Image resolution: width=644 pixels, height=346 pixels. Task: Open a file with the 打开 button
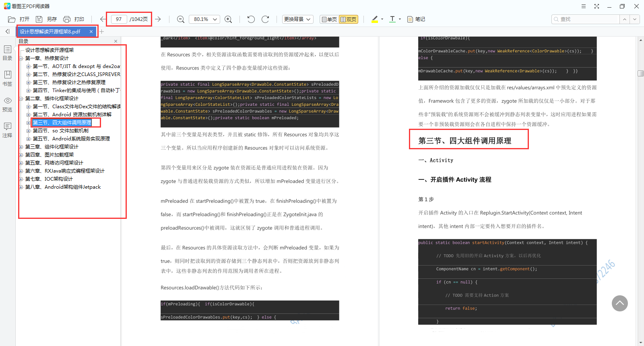(x=19, y=19)
